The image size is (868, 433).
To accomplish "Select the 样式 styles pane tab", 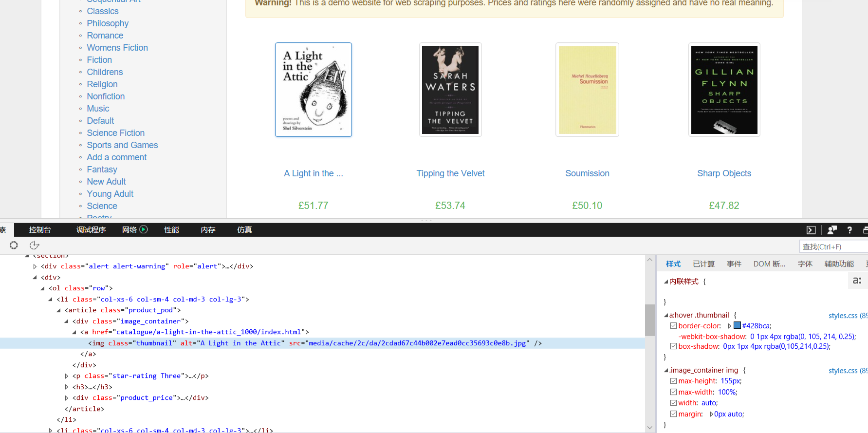I will tap(673, 264).
